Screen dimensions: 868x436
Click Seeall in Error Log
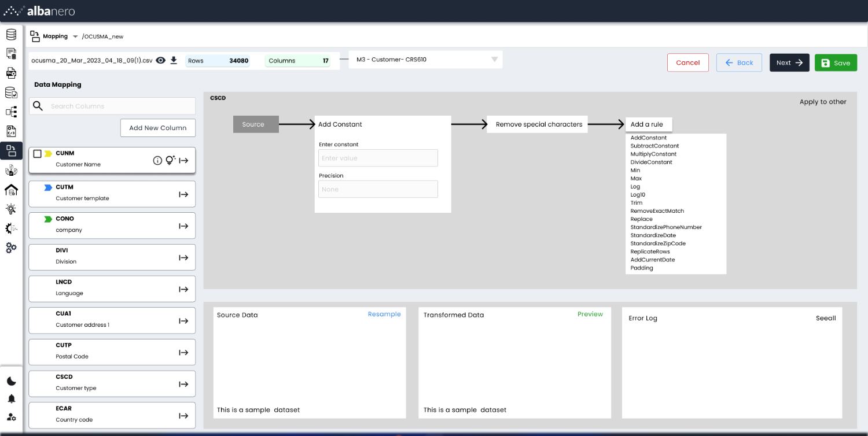[x=826, y=318]
